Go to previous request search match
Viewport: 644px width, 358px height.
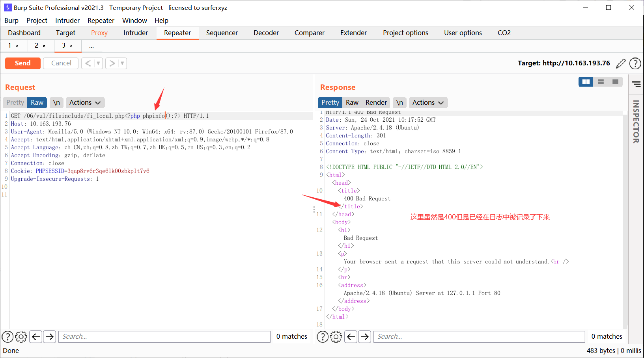(36, 337)
